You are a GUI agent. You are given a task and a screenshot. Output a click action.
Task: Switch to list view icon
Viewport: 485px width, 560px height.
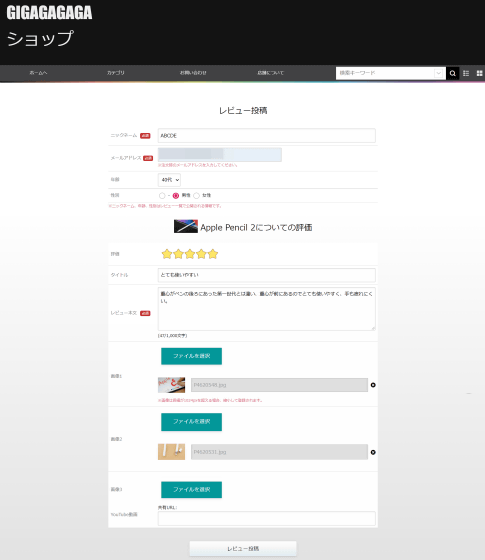pyautogui.click(x=466, y=73)
